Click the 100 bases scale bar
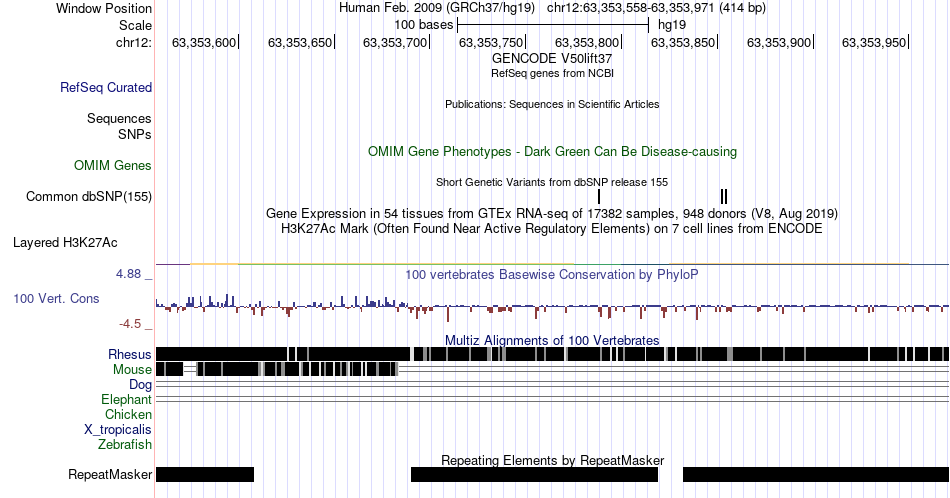 (x=553, y=25)
